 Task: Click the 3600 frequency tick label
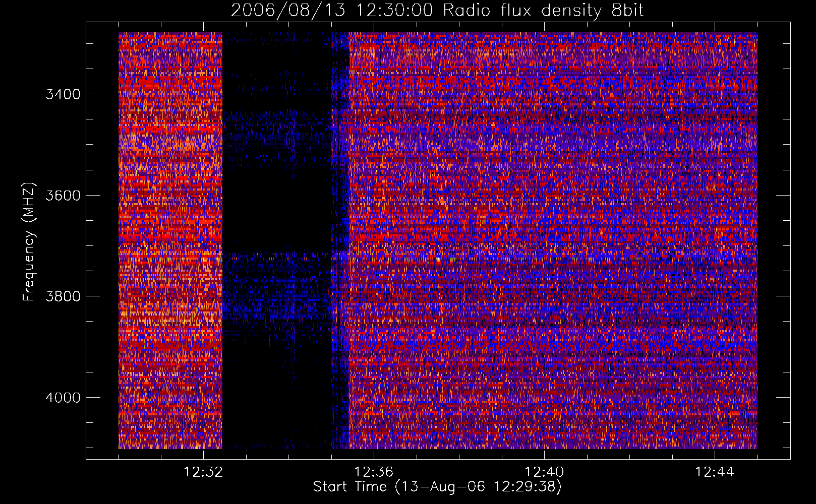(63, 196)
